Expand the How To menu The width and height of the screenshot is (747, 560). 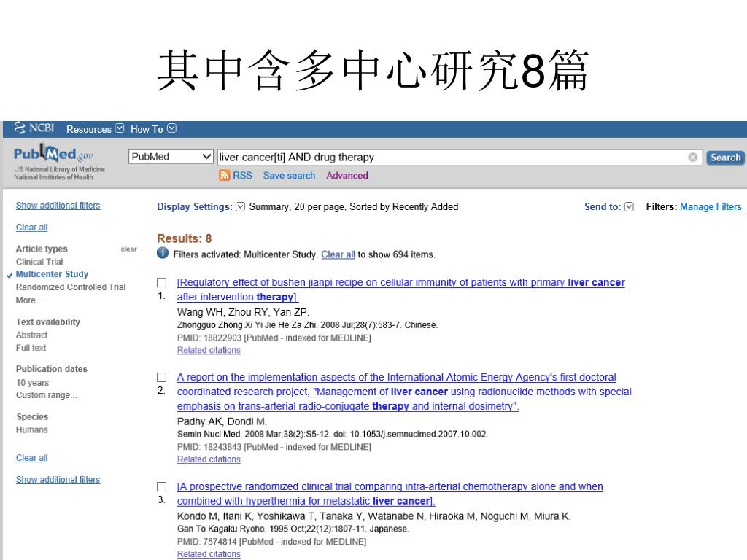(x=153, y=129)
